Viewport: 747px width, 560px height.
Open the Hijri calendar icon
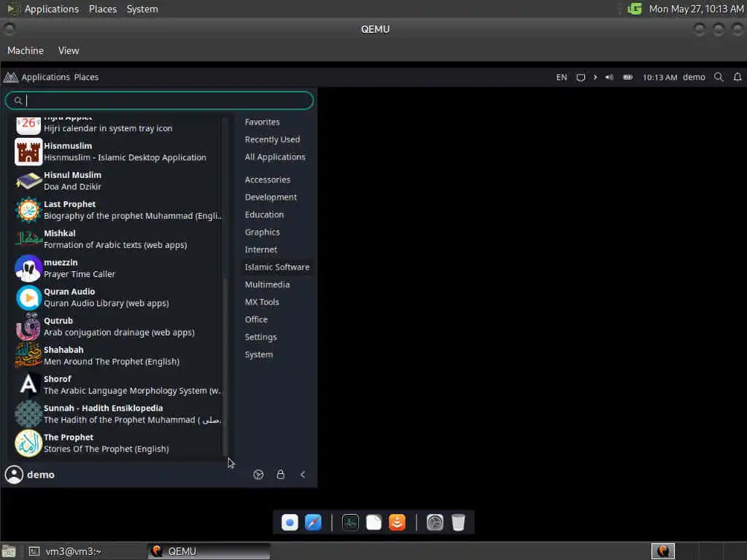pos(28,125)
